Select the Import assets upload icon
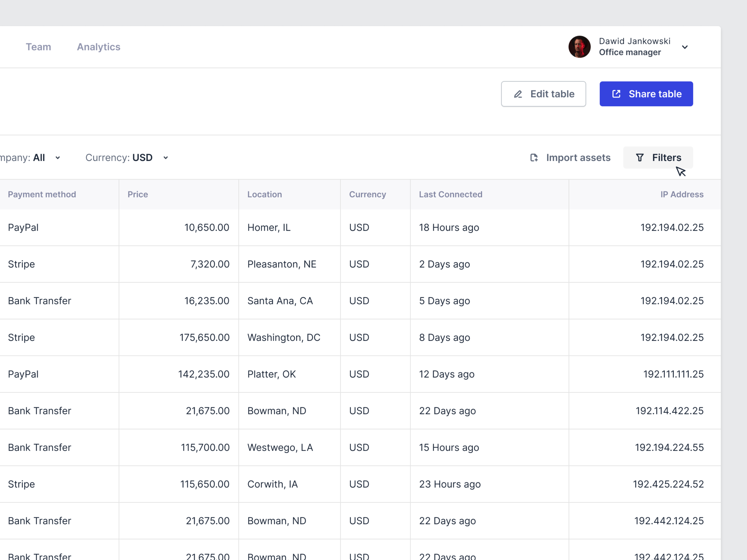747x560 pixels. tap(534, 158)
